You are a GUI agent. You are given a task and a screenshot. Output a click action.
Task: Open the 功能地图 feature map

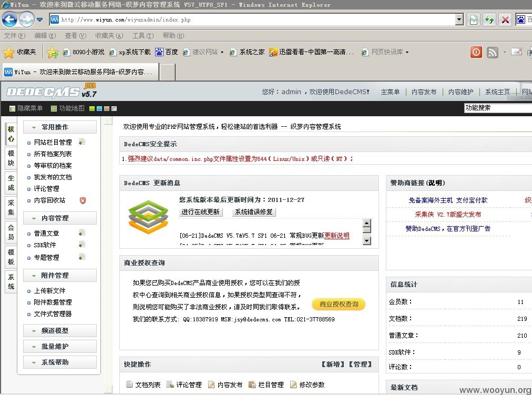coord(67,108)
